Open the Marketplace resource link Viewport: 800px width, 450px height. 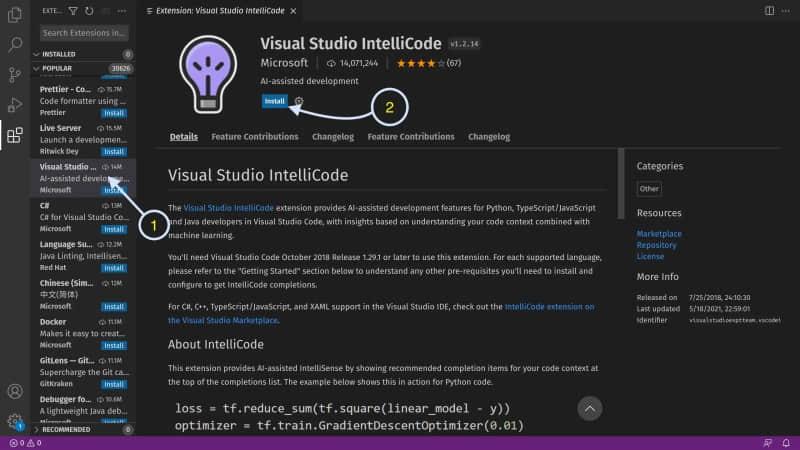(658, 234)
